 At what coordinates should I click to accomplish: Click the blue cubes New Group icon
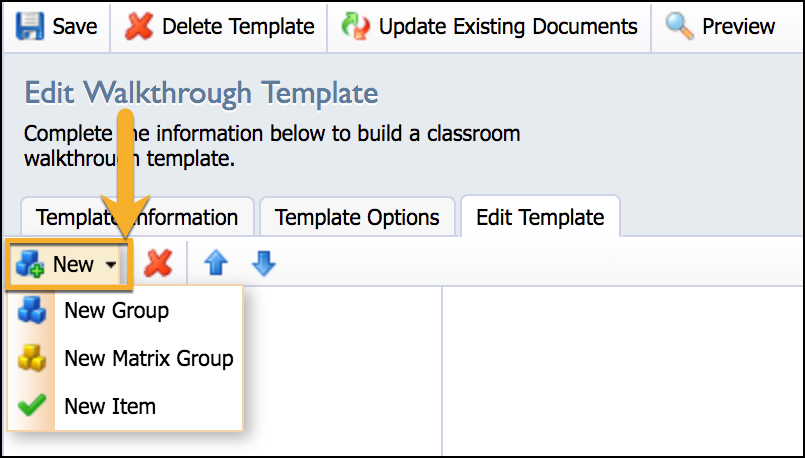pos(32,310)
